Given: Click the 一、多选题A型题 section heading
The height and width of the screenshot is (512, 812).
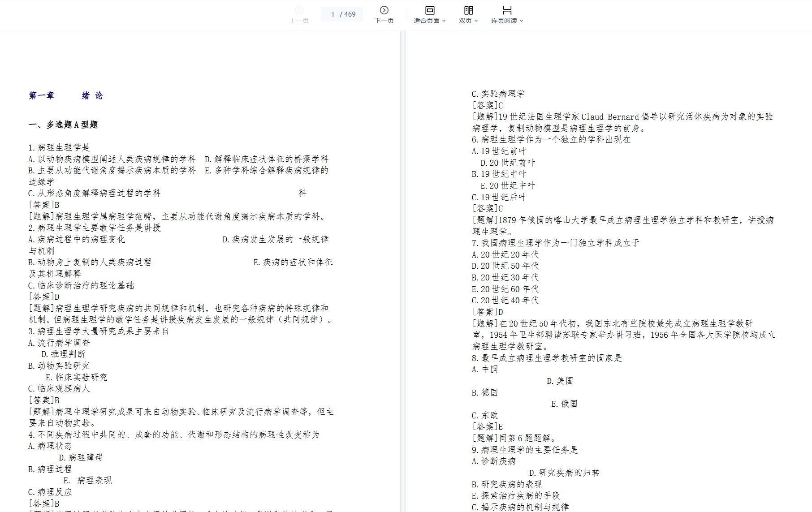Looking at the screenshot, I should point(63,125).
